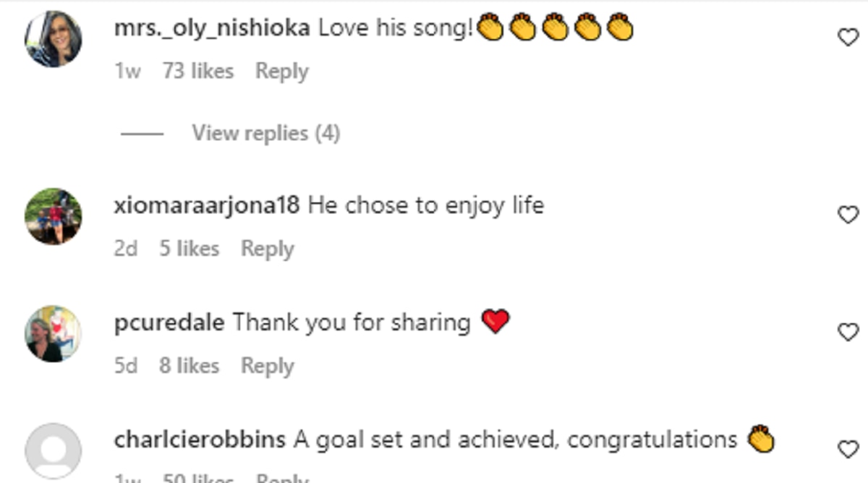Click the 1w timestamp on first comment
Screen dimensions: 868x483
tap(127, 72)
